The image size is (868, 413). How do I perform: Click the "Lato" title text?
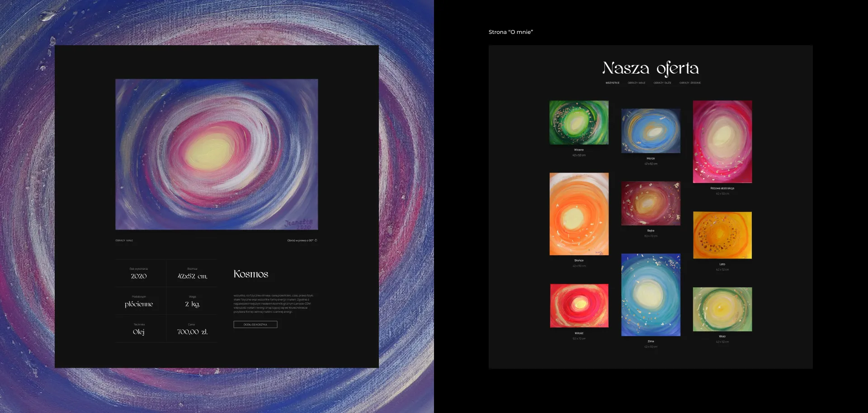coord(722,264)
